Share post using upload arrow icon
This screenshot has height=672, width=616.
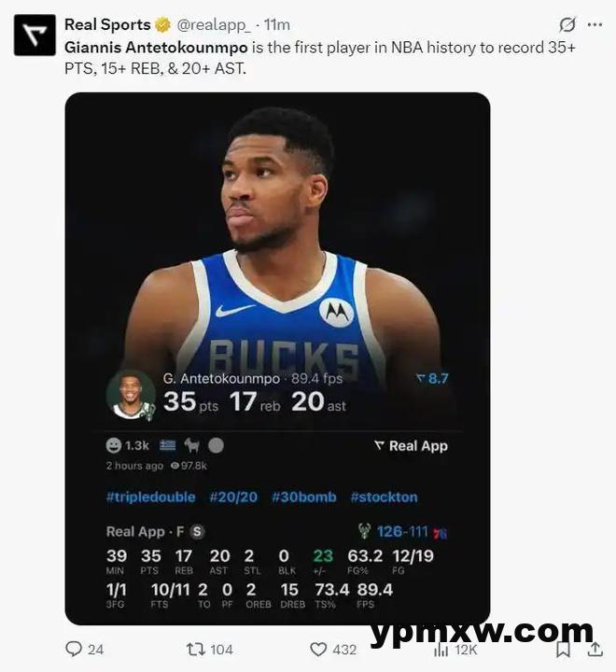point(595,650)
